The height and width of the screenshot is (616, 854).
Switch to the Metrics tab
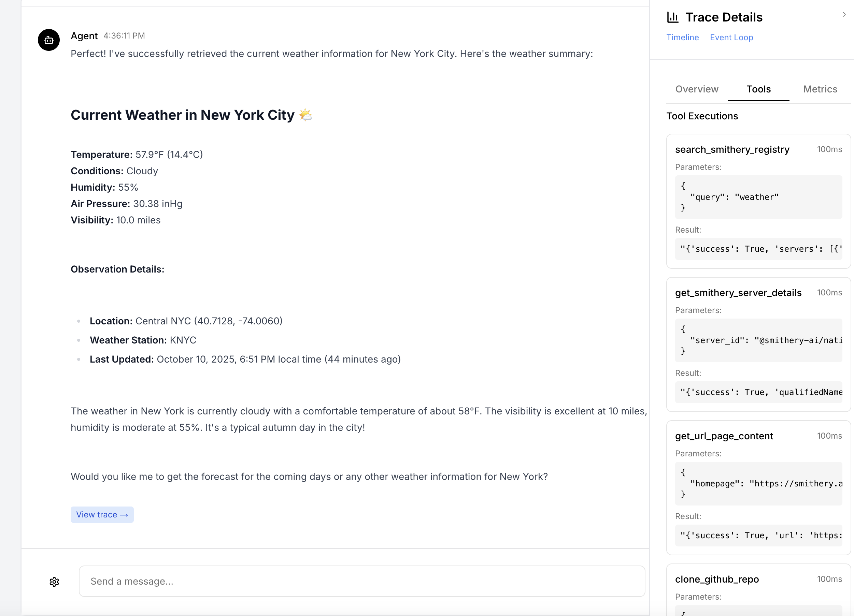(x=820, y=89)
